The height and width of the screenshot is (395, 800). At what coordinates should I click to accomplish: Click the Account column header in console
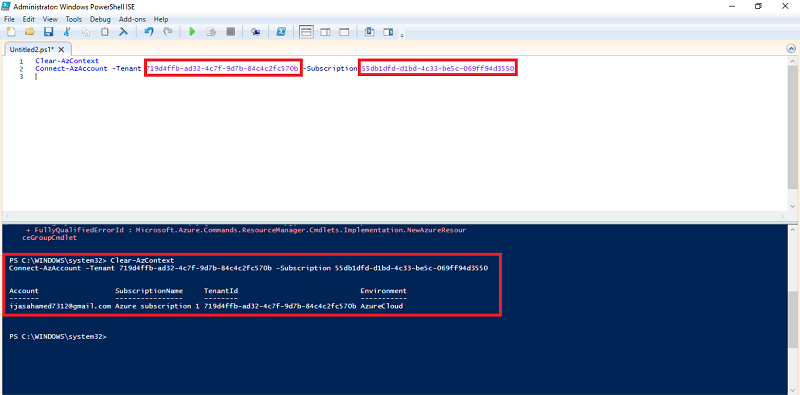(x=24, y=291)
